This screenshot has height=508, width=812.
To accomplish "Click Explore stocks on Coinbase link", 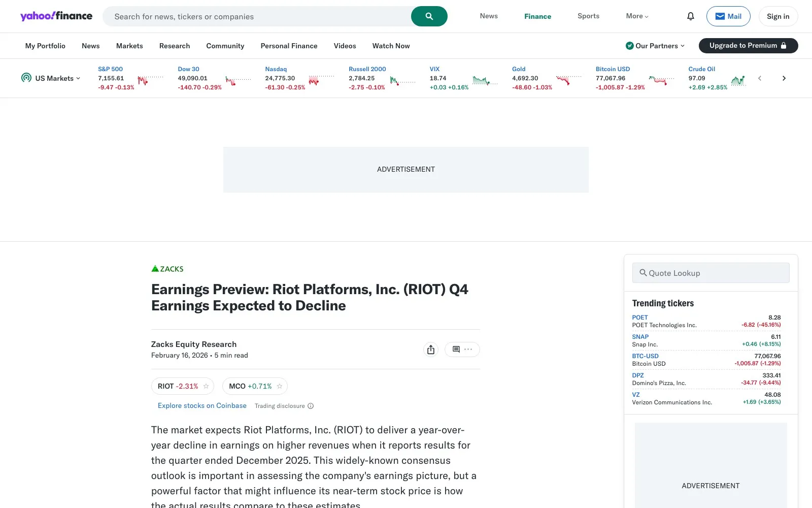I will pos(202,405).
